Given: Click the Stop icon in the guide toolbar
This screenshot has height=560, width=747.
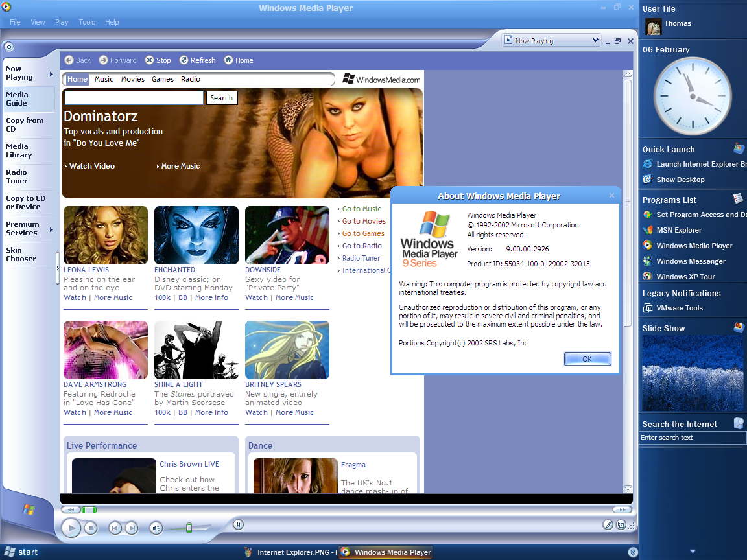Looking at the screenshot, I should (150, 60).
